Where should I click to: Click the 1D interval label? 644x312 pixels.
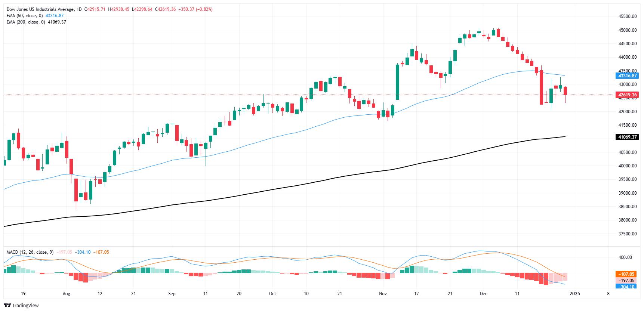point(79,9)
